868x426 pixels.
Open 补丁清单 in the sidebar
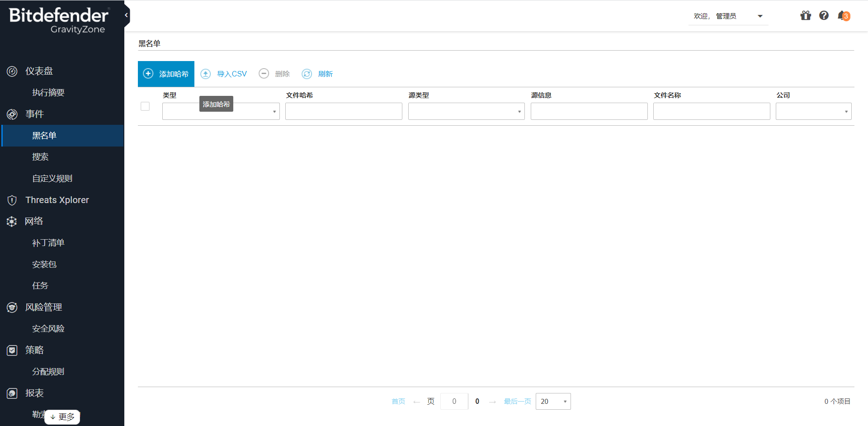point(48,243)
